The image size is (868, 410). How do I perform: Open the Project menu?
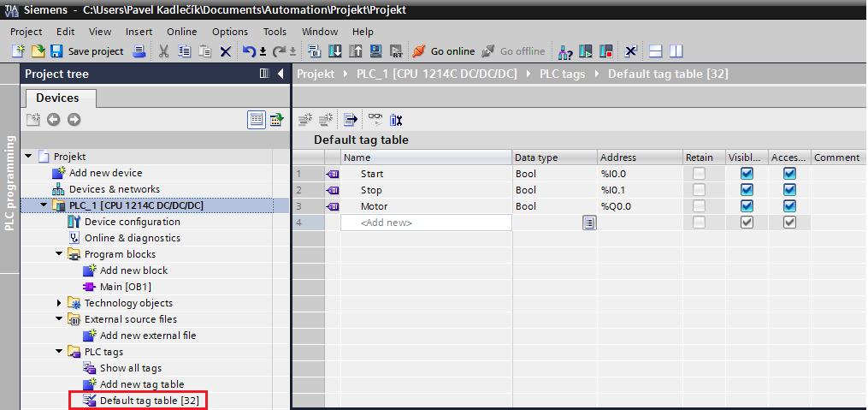pos(26,32)
